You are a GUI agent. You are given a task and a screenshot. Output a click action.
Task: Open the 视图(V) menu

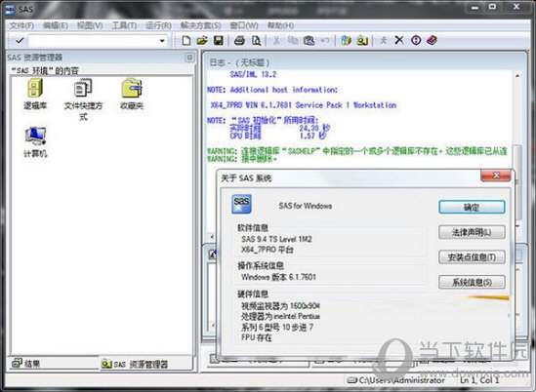(90, 25)
